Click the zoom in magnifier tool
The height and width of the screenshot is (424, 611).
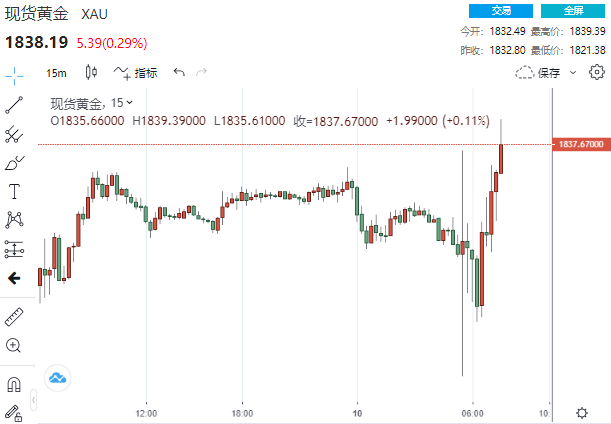point(14,345)
